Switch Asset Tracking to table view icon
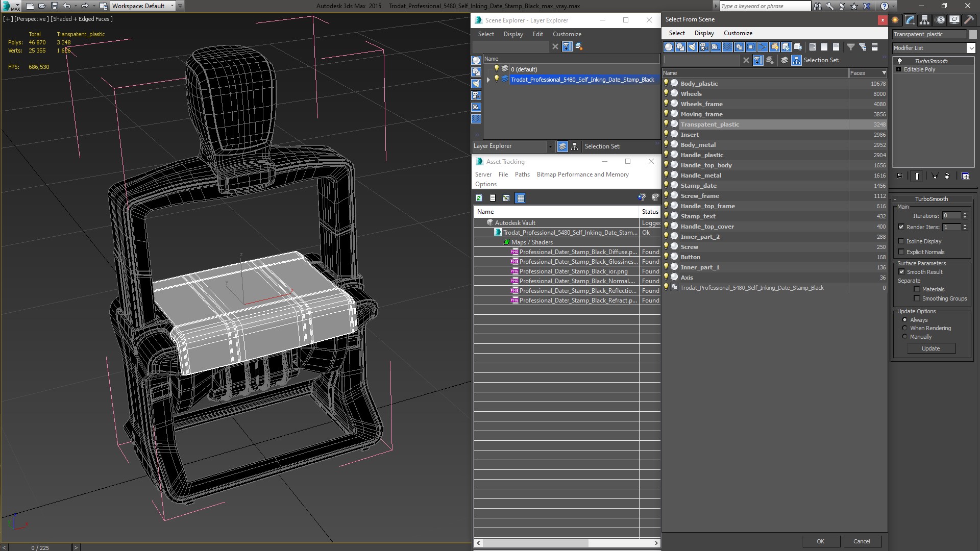The width and height of the screenshot is (980, 551). (520, 198)
